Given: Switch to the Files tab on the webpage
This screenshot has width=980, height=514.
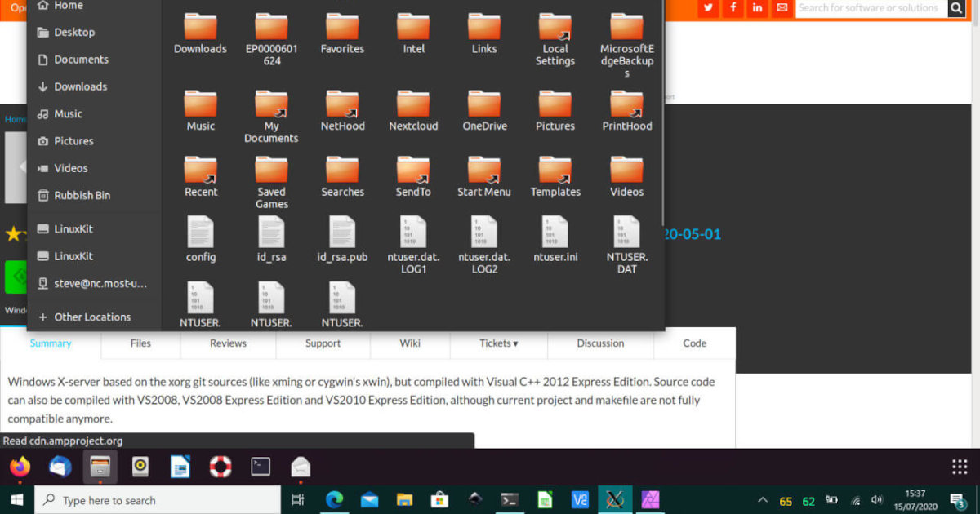Looking at the screenshot, I should click(140, 343).
